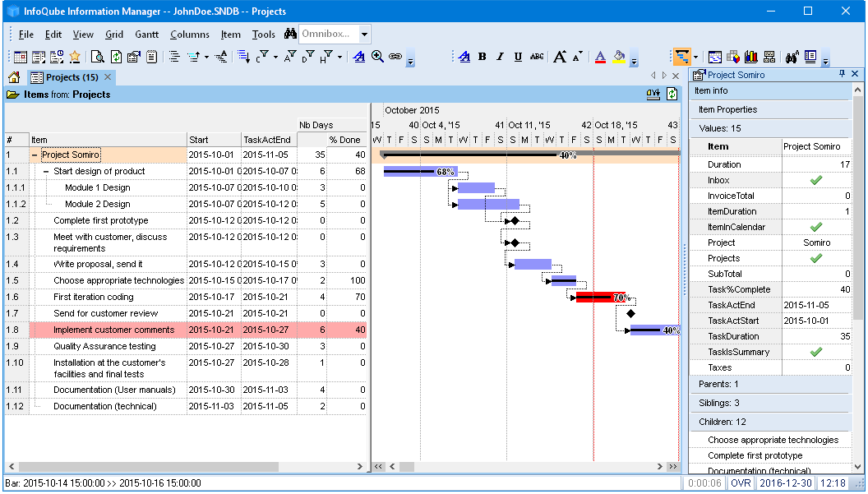Viewport: 868px width, 494px height.
Task: Toggle the TaskIsSummary checkmark
Action: pyautogui.click(x=816, y=352)
